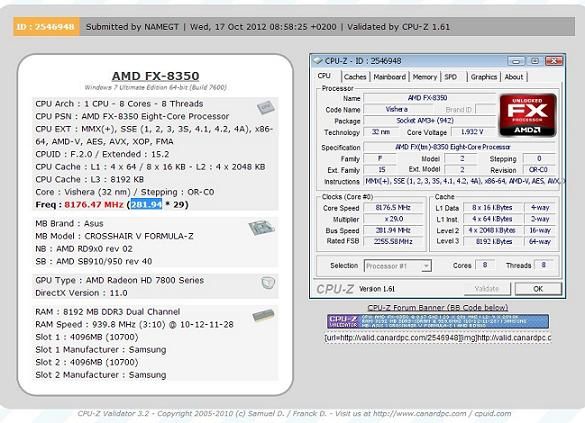Click the Rated FSB value 2255.58 MHz
This screenshot has width=585, height=423.
[x=393, y=242]
